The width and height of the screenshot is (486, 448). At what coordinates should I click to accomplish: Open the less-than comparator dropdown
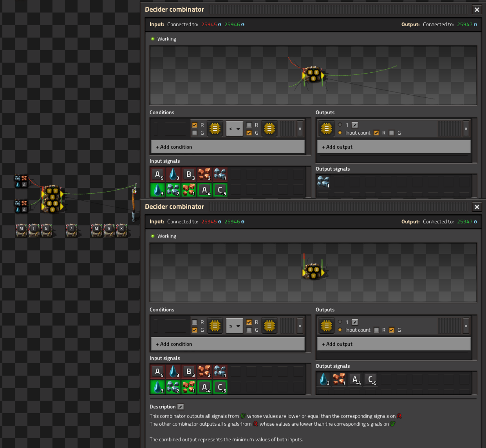point(234,129)
